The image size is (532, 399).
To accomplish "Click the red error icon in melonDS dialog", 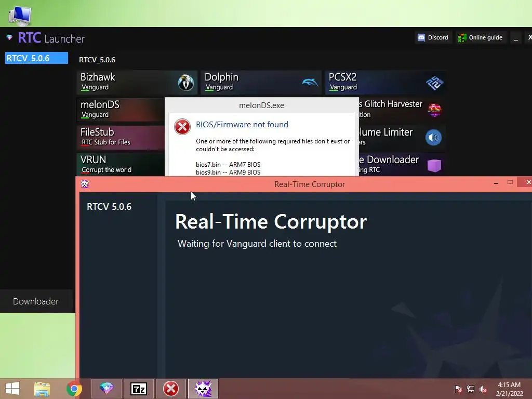I will pos(182,127).
